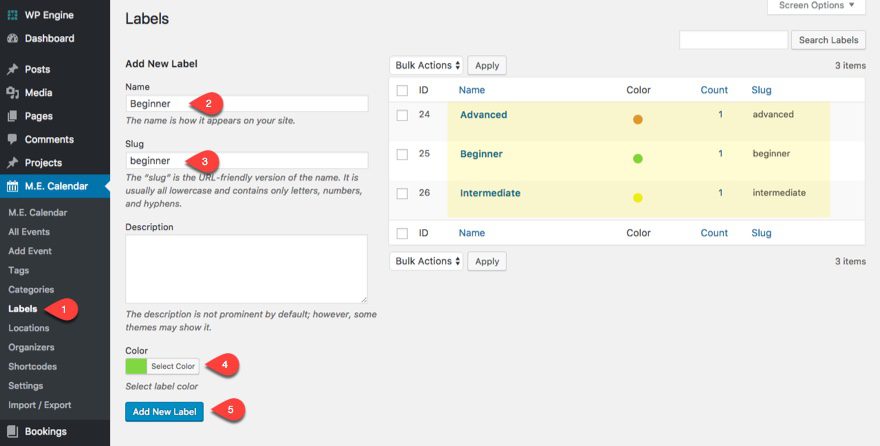
Task: Click the green label color swatch
Action: click(136, 366)
